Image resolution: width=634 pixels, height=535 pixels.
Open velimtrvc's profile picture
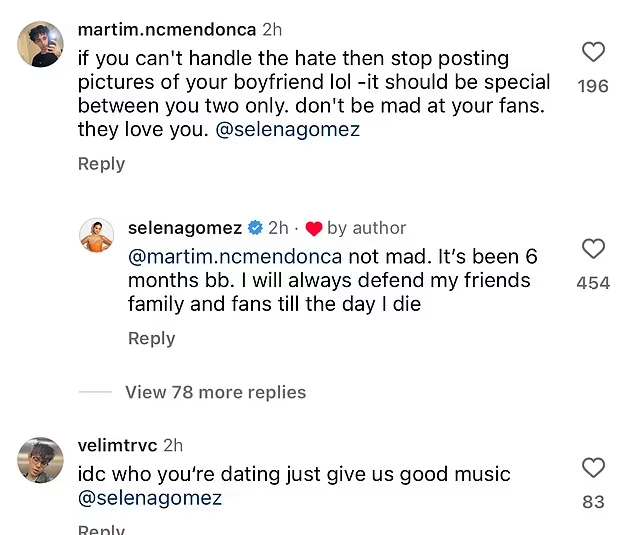point(41,460)
